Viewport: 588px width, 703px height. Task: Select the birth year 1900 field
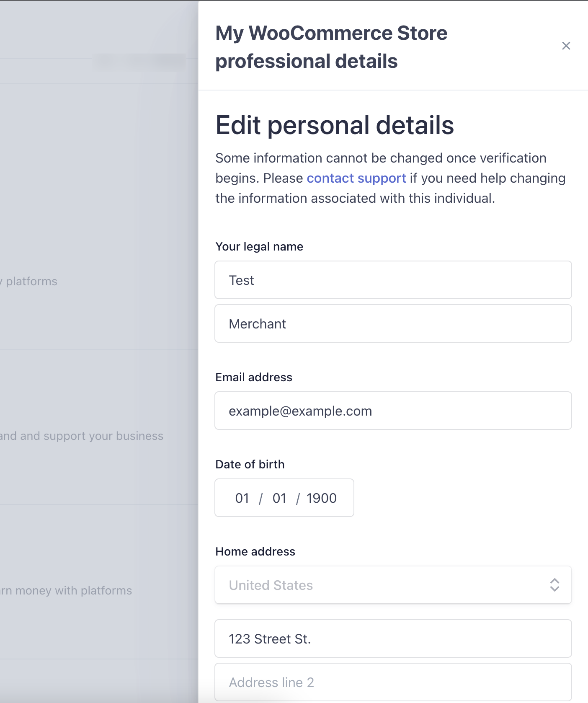pos(321,498)
